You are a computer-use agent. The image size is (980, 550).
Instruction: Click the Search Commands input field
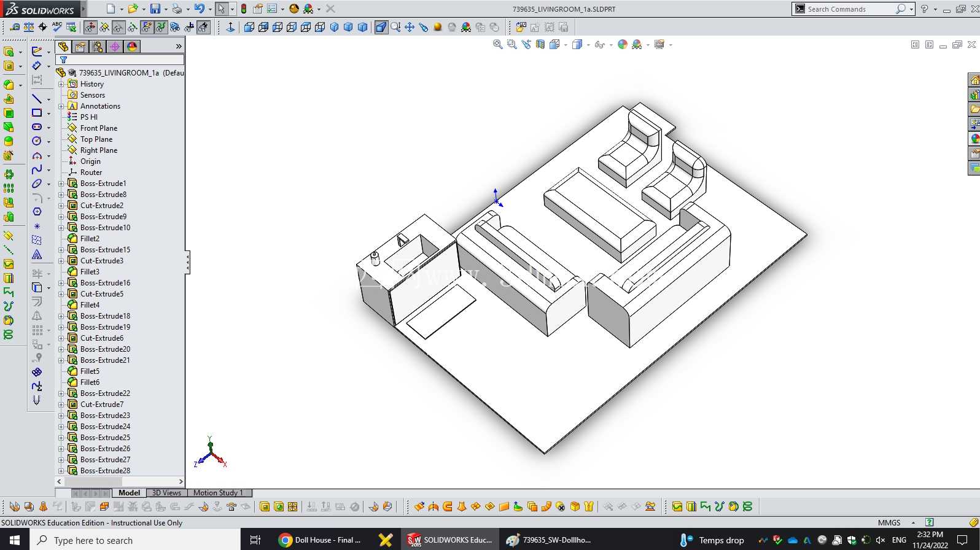click(x=849, y=9)
